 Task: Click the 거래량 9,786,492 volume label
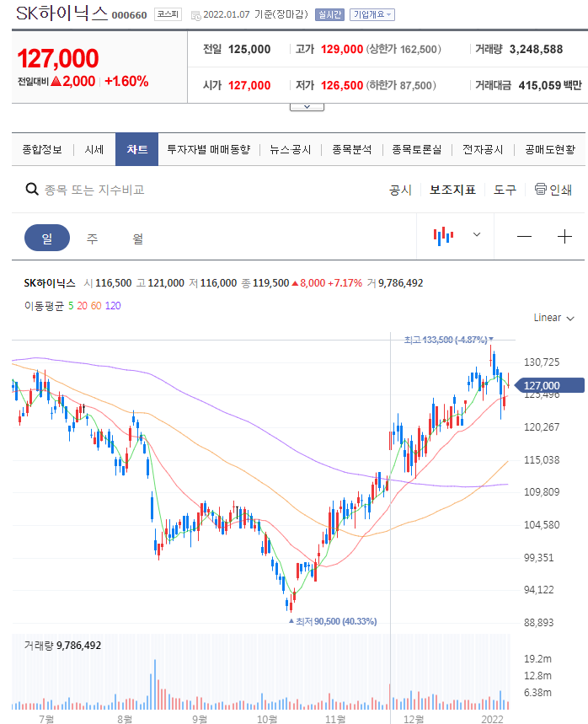(x=62, y=646)
